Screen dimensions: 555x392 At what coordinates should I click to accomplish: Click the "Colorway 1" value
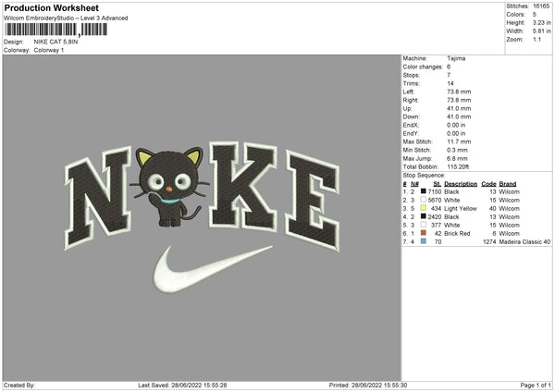49,50
